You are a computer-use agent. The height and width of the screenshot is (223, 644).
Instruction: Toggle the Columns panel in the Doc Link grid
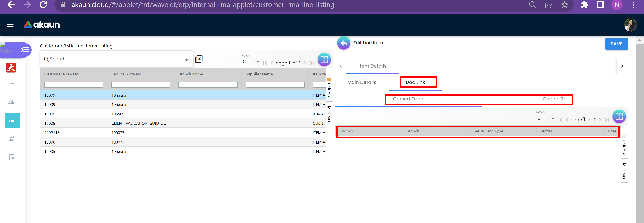point(624,145)
